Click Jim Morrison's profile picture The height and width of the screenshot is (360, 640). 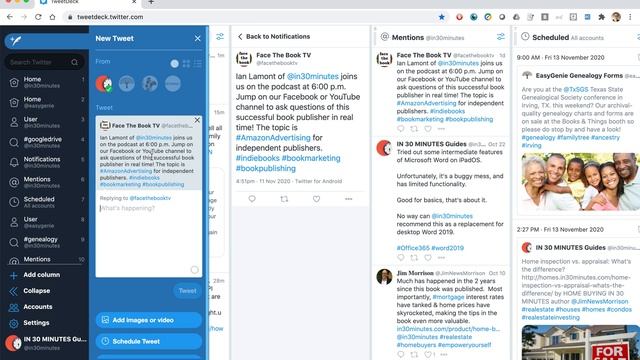tap(384, 277)
